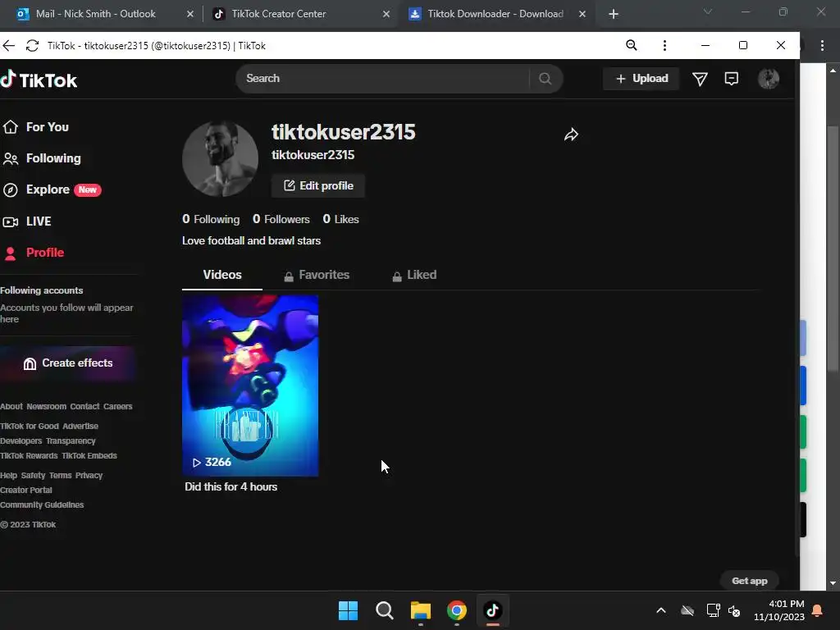The image size is (840, 630).
Task: Reload the TikTok page
Action: coord(32,46)
